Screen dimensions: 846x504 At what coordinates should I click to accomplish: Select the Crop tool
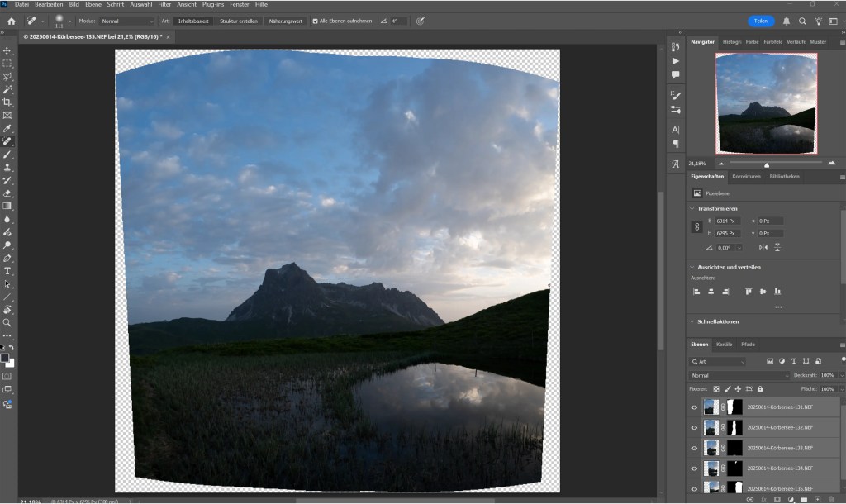(7, 101)
